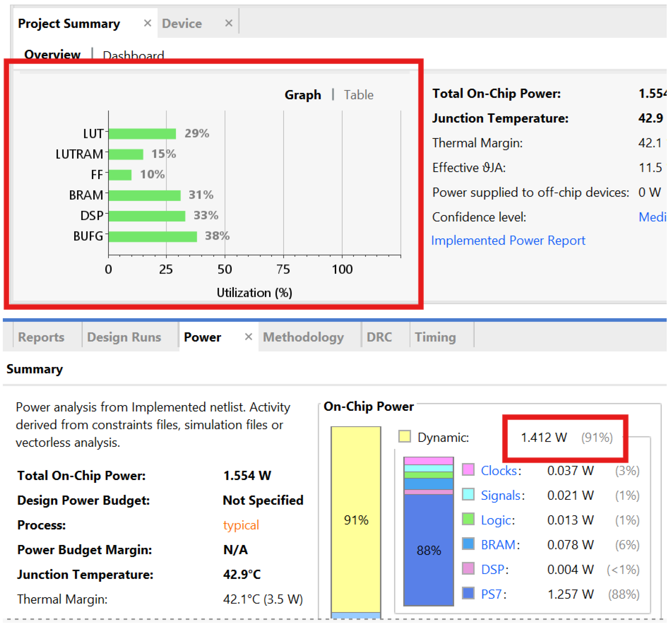Click the green Logic legend swatch
The image size is (672, 628).
coord(468,519)
